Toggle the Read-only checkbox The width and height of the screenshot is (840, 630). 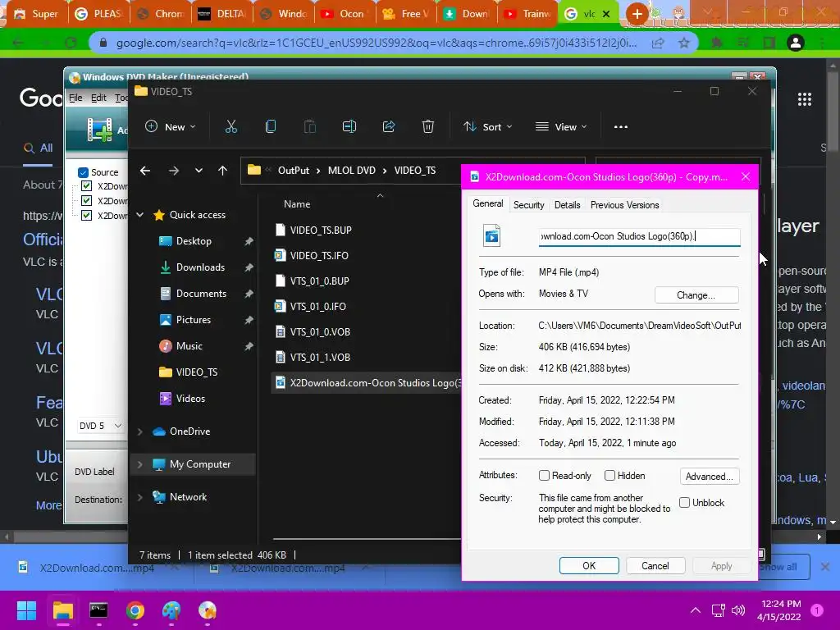(545, 476)
